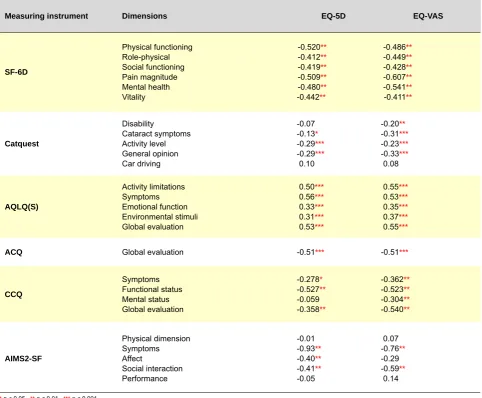Click the "Pain magnitude" dimension
Viewport: 482px width, 398px height.
[x=150, y=77]
